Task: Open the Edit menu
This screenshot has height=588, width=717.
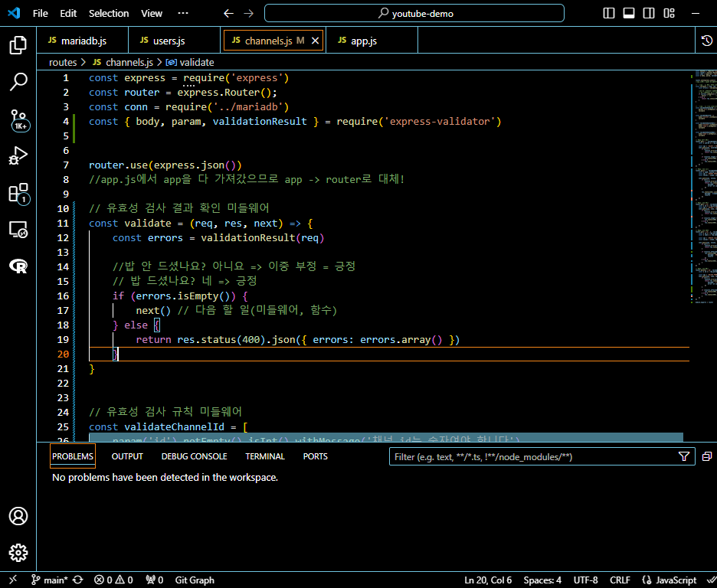Action: [x=68, y=13]
